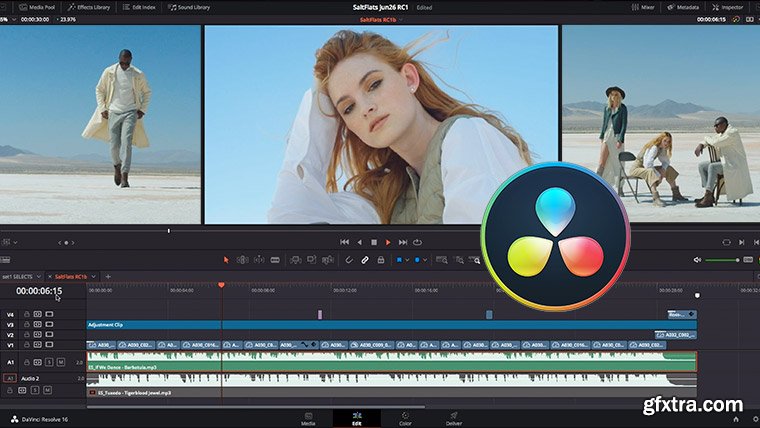This screenshot has height=428, width=760.
Task: Click the speaker volume icon
Action: 697,260
